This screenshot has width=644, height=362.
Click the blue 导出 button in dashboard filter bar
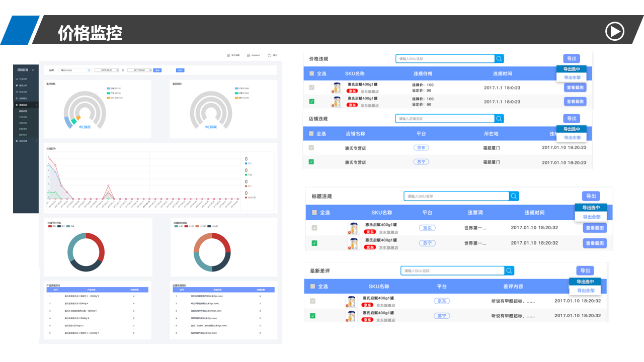coord(180,70)
